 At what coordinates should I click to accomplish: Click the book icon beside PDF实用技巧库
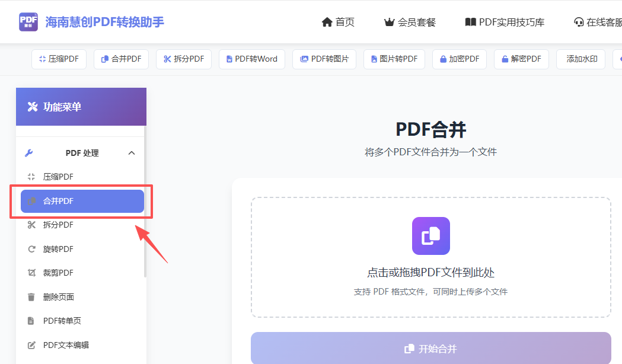470,22
